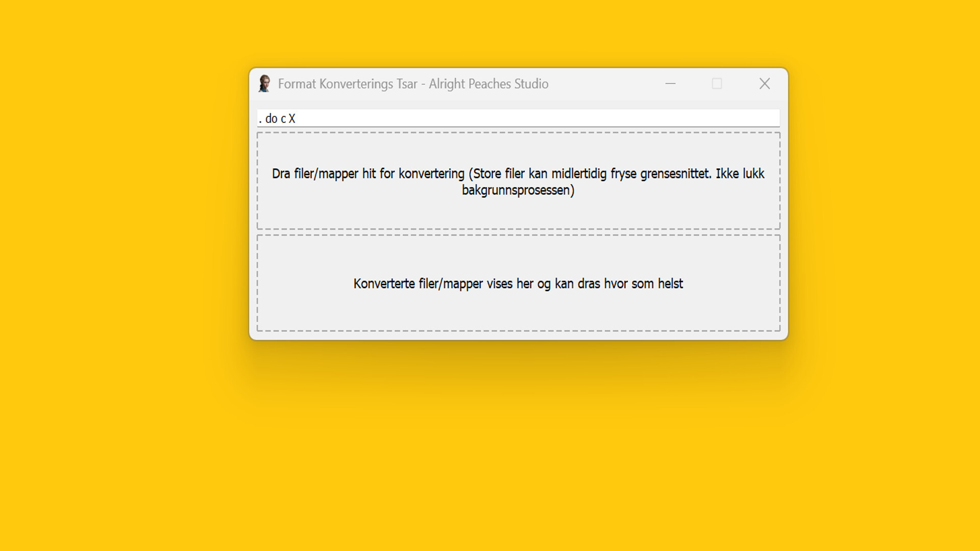Image resolution: width=980 pixels, height=551 pixels.
Task: Close the Format Konverterings Tsar application
Action: 764,83
